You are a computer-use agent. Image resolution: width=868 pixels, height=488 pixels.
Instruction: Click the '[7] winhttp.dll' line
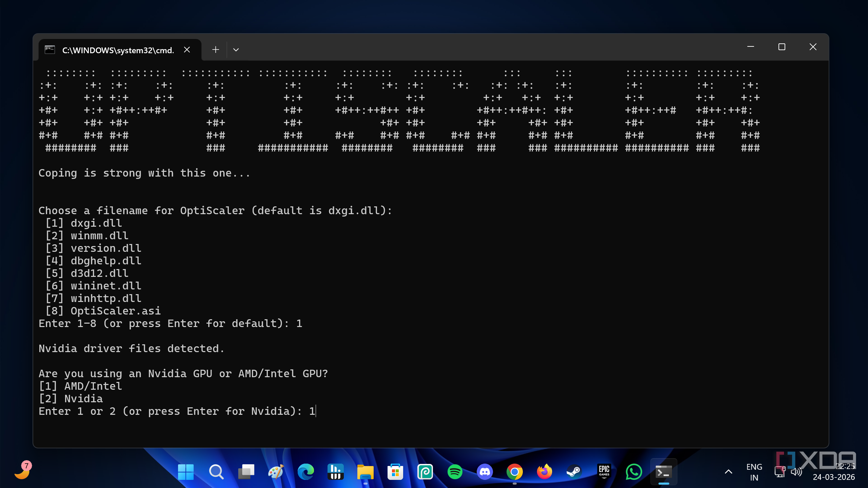pos(93,298)
